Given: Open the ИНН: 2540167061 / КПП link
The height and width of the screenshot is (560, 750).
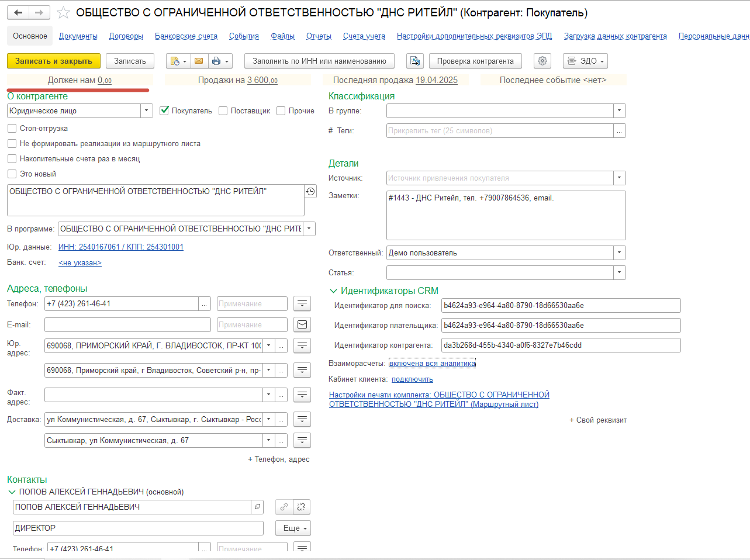Looking at the screenshot, I should point(121,247).
